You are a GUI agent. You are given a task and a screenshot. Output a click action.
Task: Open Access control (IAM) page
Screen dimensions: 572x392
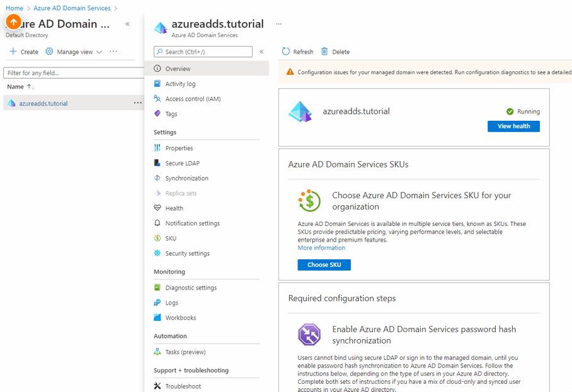[193, 99]
